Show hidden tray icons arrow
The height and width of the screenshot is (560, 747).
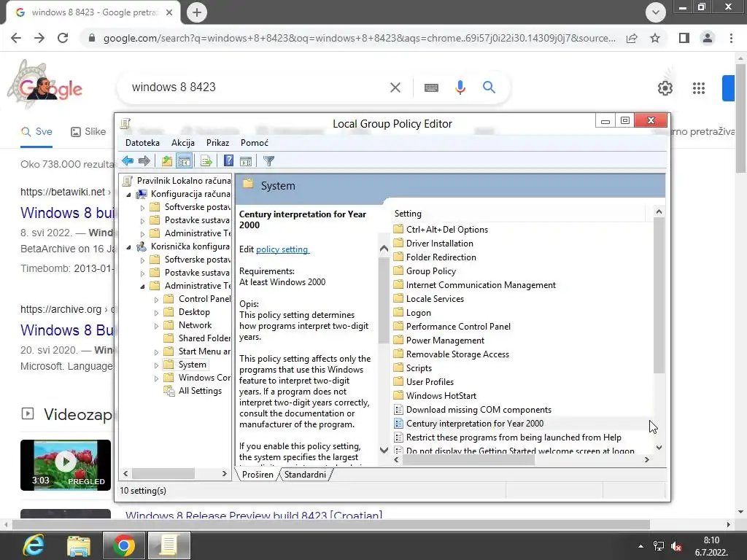point(640,546)
